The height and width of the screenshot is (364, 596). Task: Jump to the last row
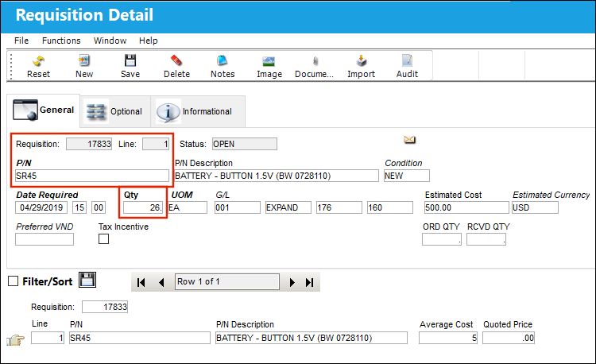point(309,282)
